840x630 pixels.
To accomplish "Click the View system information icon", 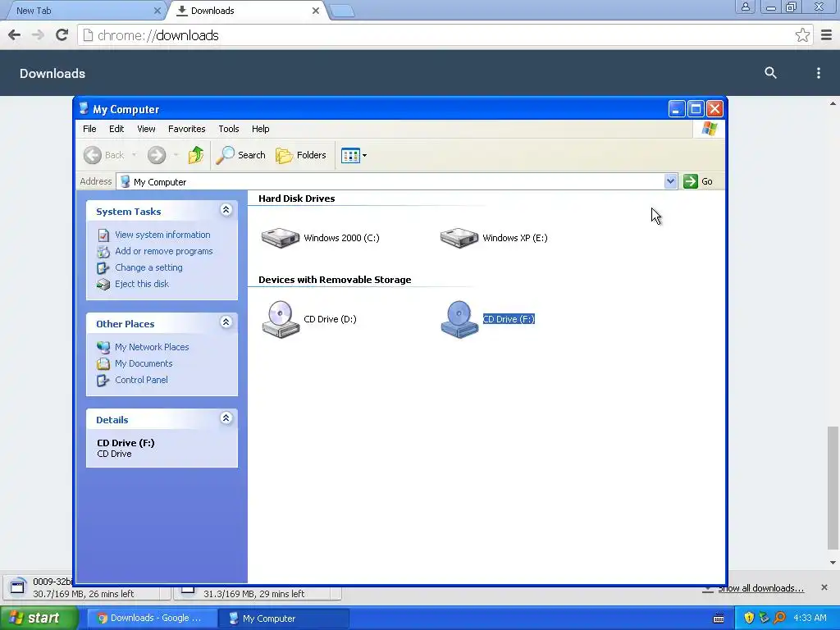I will click(x=103, y=235).
